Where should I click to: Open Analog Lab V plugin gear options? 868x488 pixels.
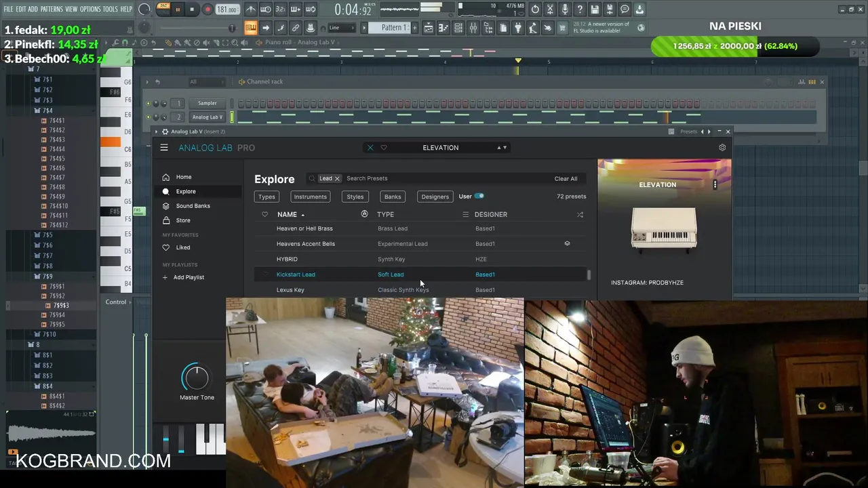click(x=165, y=131)
